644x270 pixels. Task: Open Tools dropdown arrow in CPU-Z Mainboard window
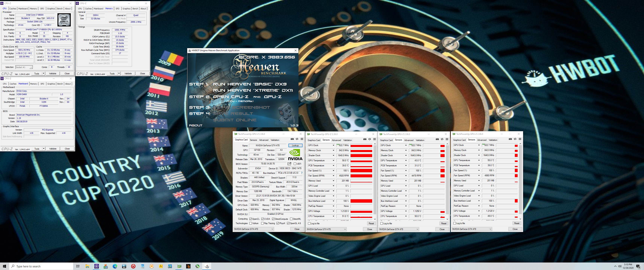click(43, 148)
